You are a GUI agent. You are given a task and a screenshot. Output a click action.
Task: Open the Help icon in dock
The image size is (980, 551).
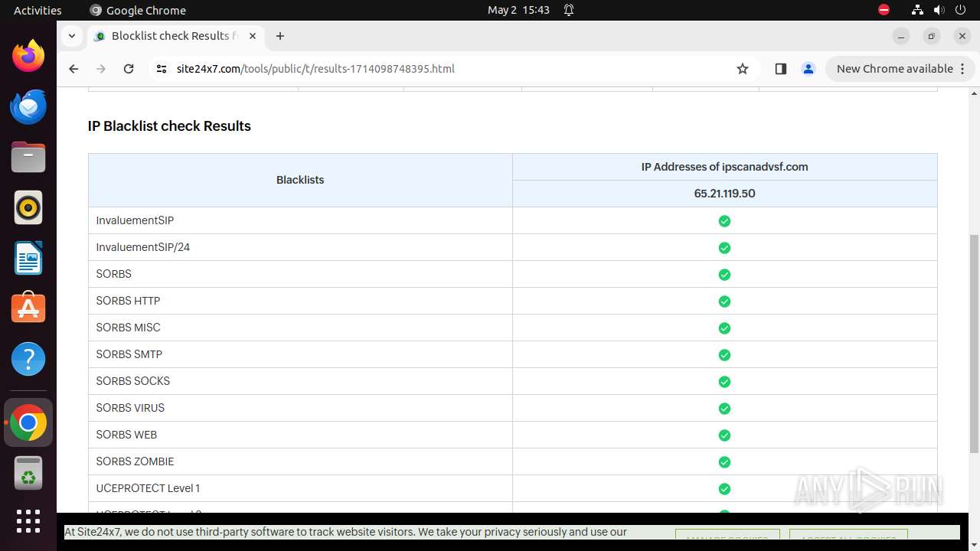[x=28, y=359]
